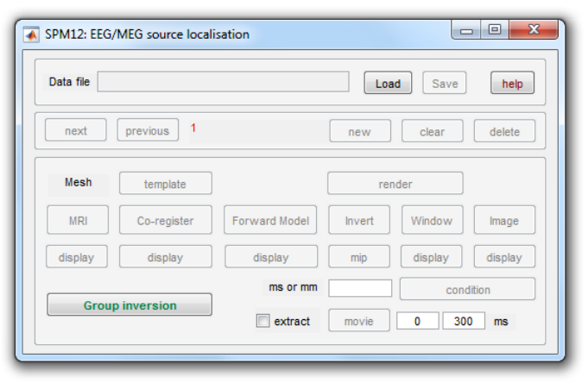Click the MATLAB icon in title bar
This screenshot has width=588, height=383.
[31, 35]
